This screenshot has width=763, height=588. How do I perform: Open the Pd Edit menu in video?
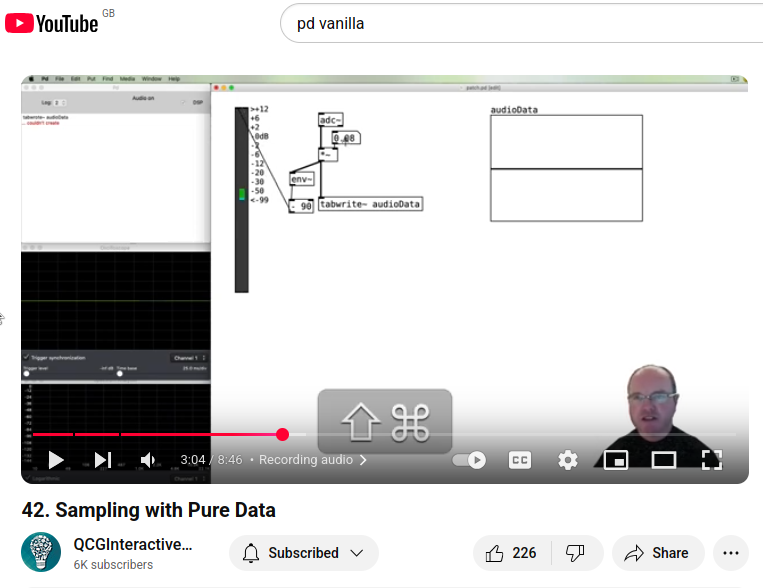click(x=75, y=79)
